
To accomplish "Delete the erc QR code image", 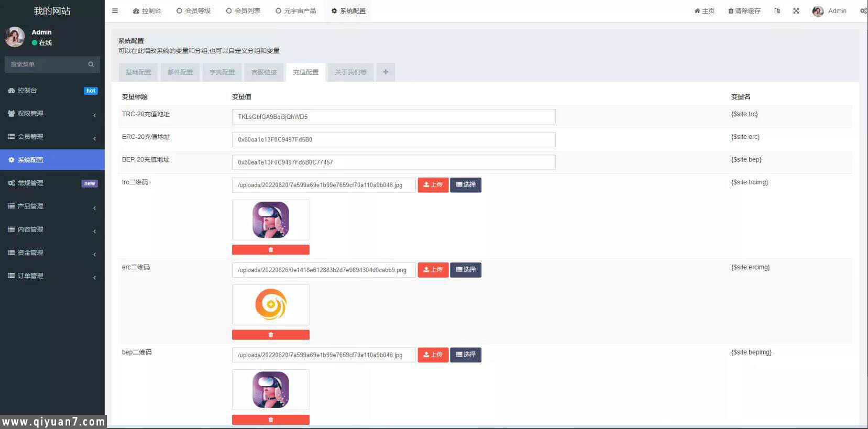I will [x=270, y=335].
